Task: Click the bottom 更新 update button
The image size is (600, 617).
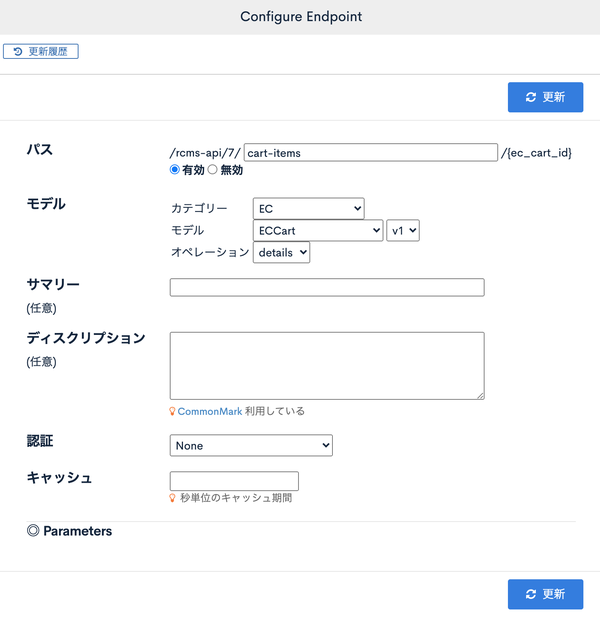Action: tap(545, 594)
